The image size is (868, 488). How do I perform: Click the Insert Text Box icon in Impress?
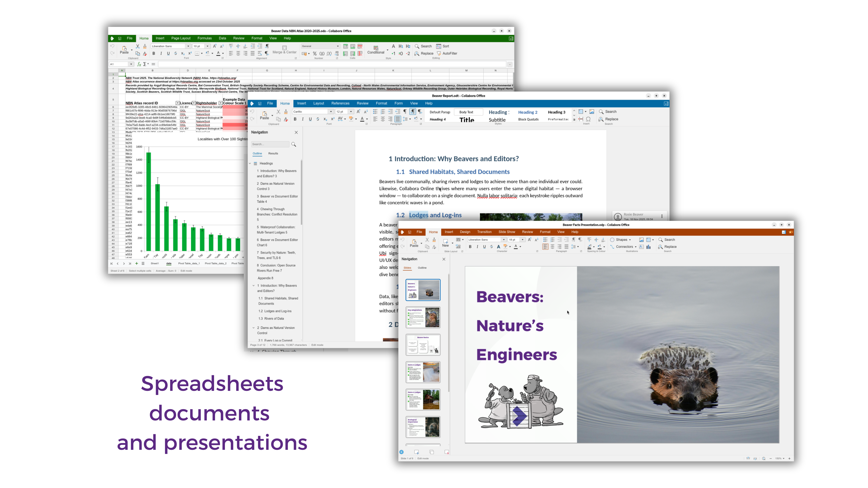coord(641,247)
